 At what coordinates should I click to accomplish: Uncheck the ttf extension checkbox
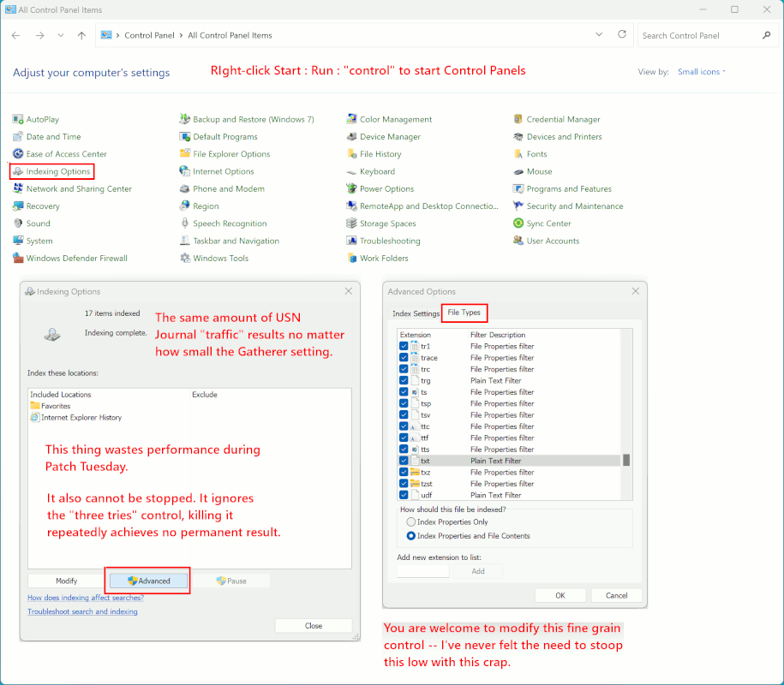click(404, 438)
